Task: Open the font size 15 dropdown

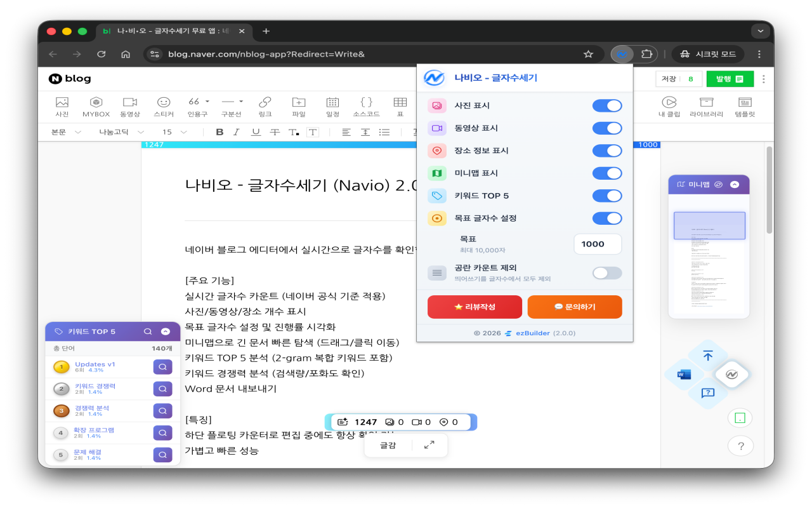Action: point(174,132)
